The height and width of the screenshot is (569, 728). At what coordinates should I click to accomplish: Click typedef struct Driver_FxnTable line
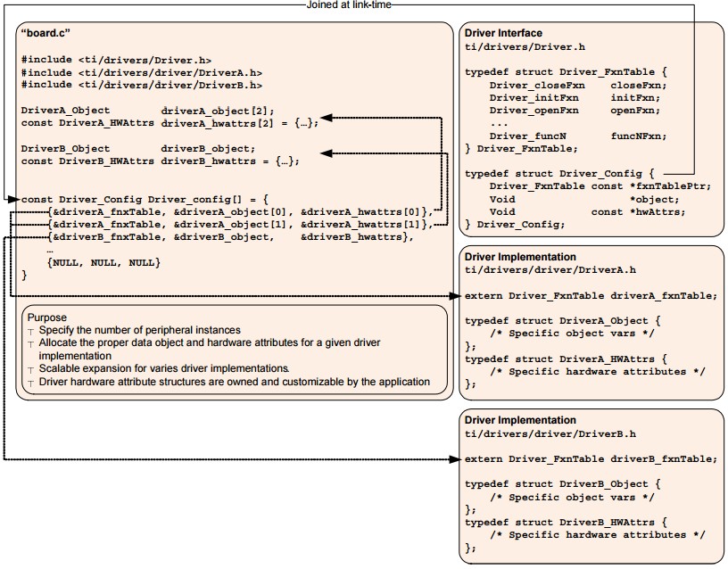[x=566, y=72]
